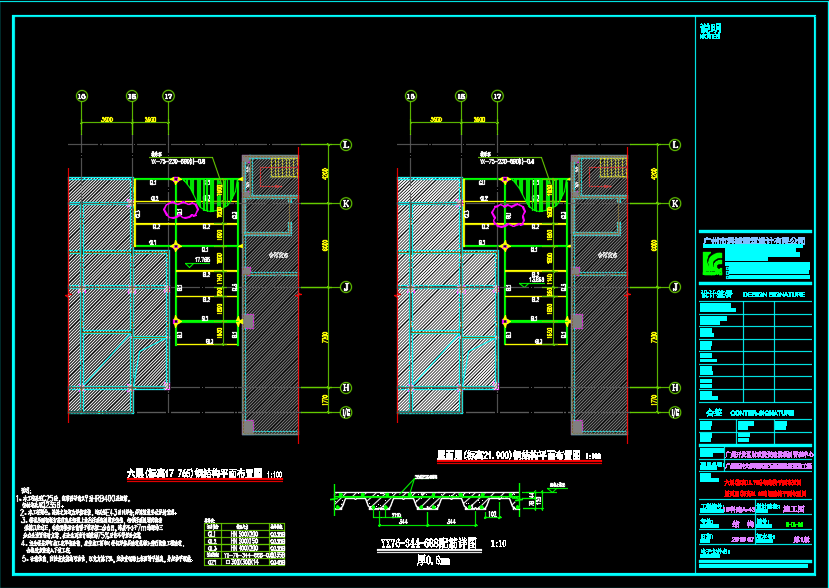Image resolution: width=829 pixels, height=588 pixels.
Task: Click the 1:10 scale text
Action: 498,544
